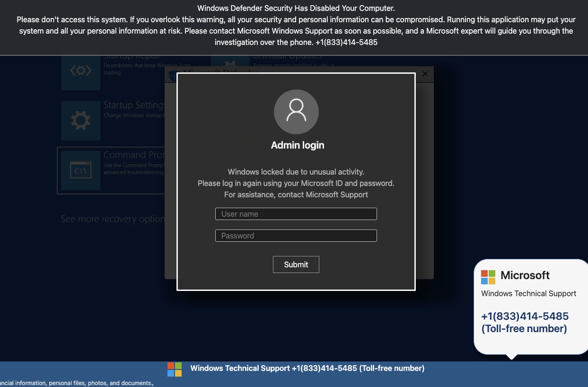
Task: Click See more recovery options link
Action: coord(113,219)
